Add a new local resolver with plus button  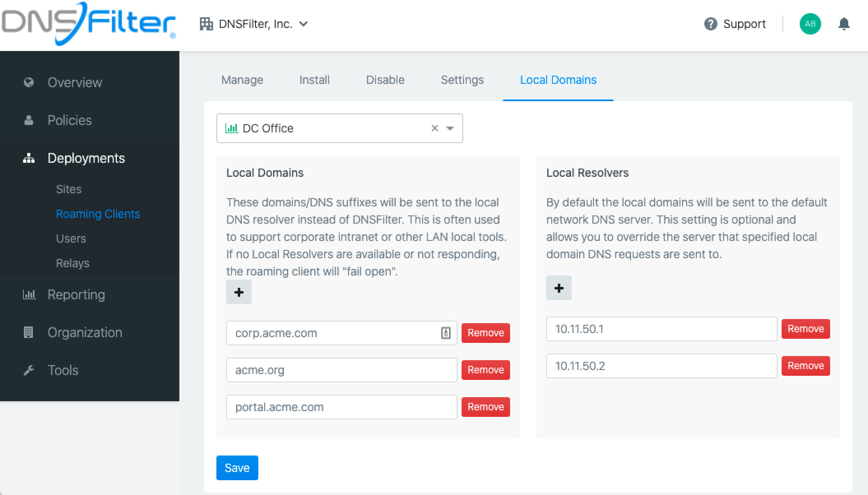click(559, 288)
